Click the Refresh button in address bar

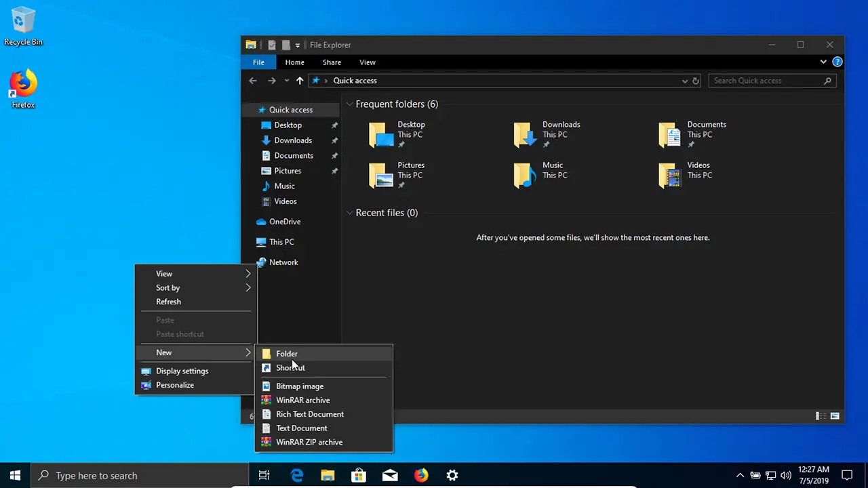tap(696, 81)
